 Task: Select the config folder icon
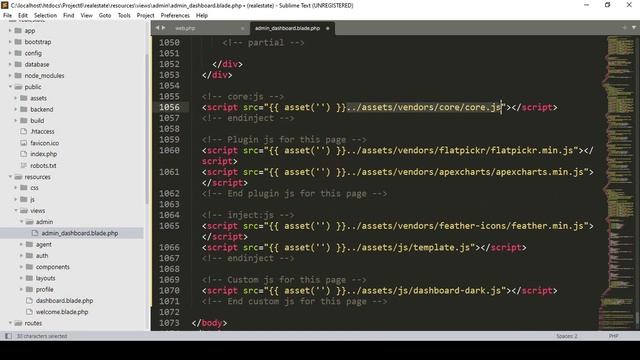pyautogui.click(x=18, y=53)
